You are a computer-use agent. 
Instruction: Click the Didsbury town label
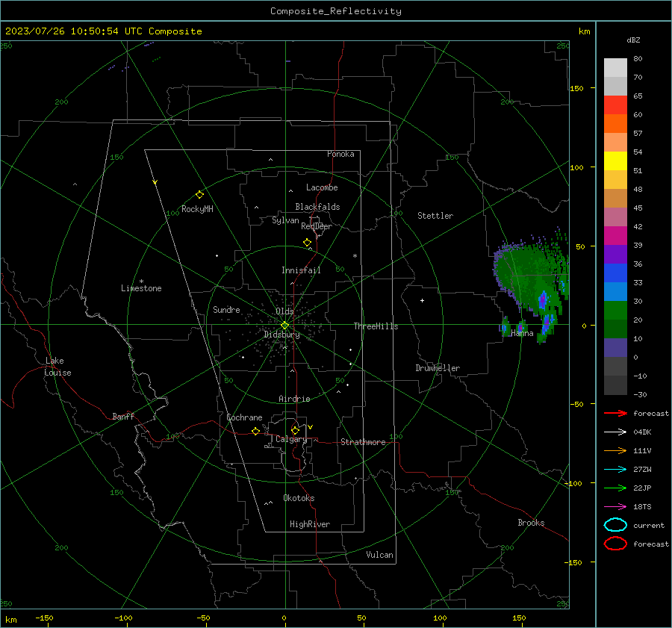[281, 335]
